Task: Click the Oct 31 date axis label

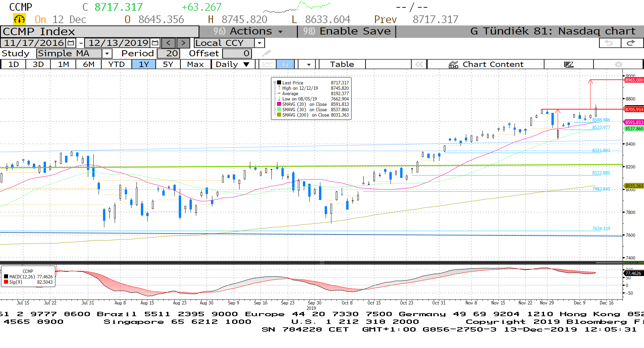Action: click(439, 303)
